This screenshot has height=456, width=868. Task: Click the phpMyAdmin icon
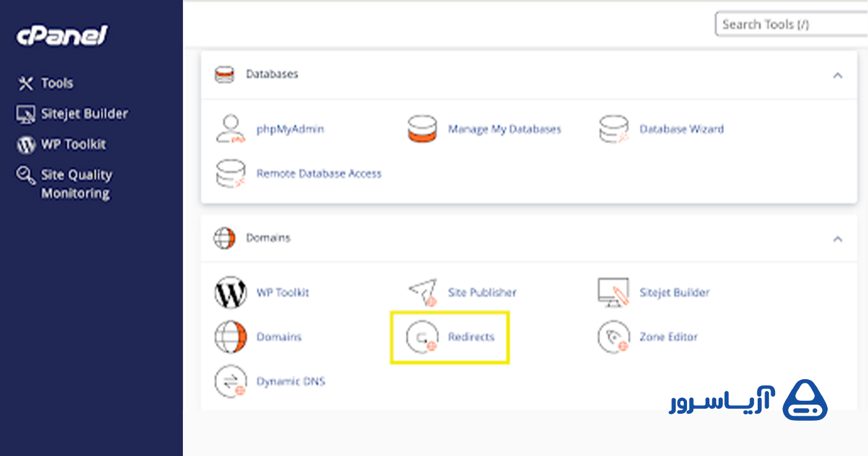pos(231,129)
